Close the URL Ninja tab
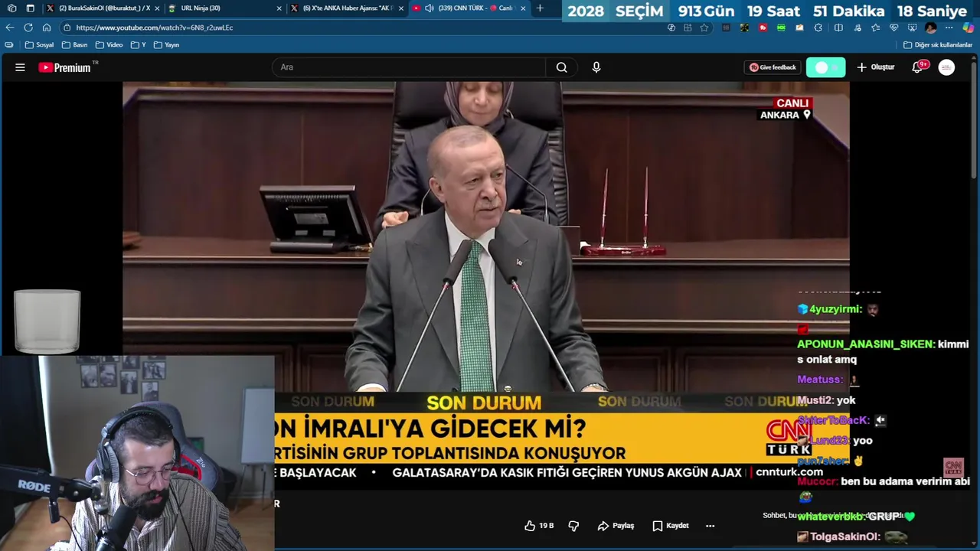980x551 pixels. click(279, 8)
